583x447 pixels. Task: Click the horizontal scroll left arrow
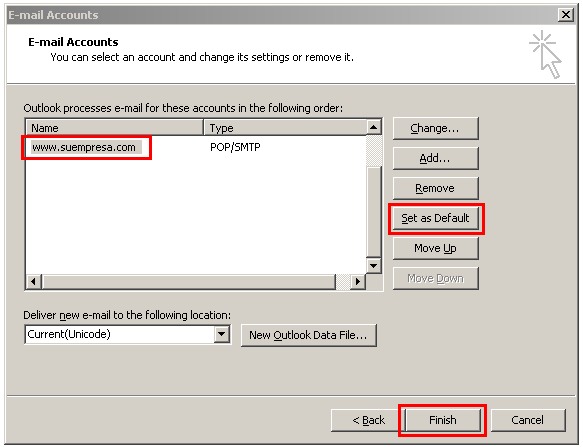(33, 281)
